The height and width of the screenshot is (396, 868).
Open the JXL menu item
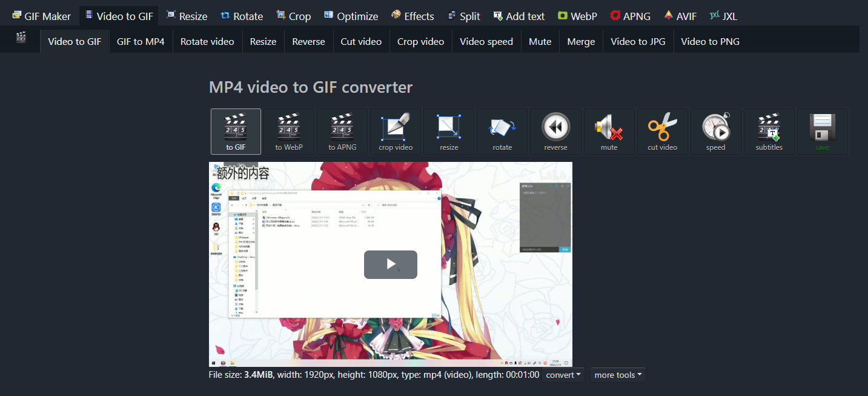(x=723, y=16)
